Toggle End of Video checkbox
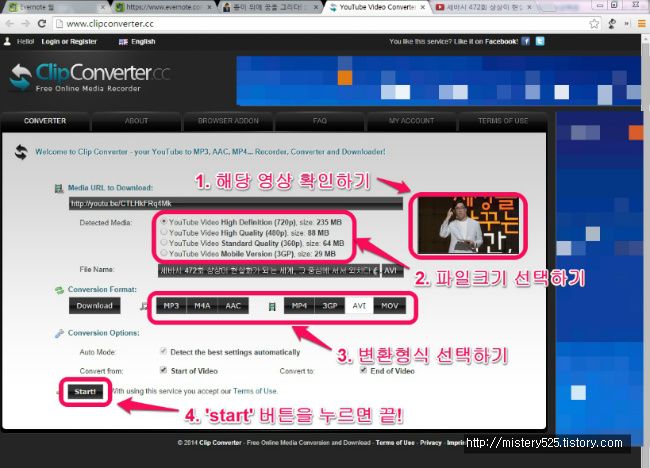 [x=363, y=370]
